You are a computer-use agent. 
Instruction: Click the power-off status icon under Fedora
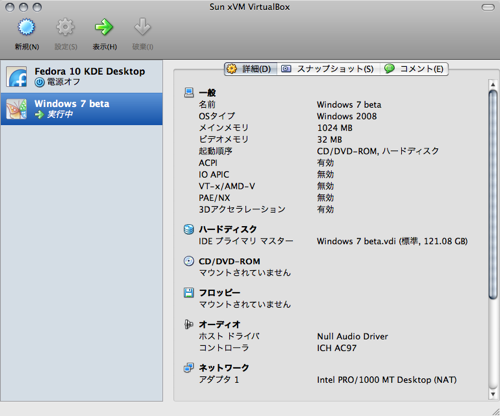point(40,82)
